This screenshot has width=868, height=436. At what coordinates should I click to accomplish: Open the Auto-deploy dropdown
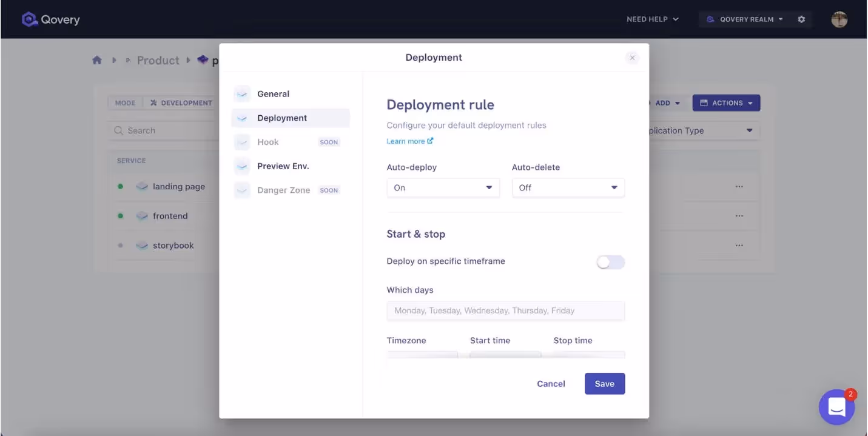(443, 187)
